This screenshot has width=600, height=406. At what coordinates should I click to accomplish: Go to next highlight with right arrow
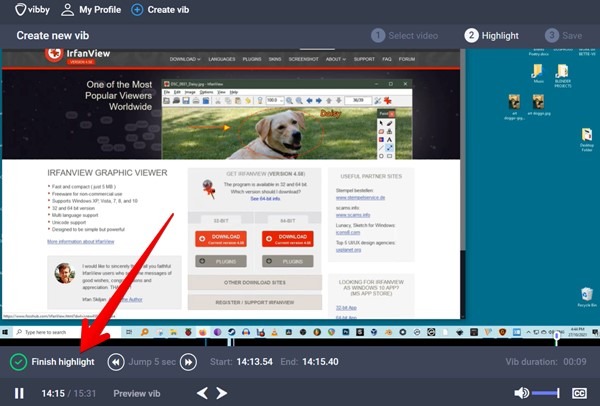click(x=222, y=393)
